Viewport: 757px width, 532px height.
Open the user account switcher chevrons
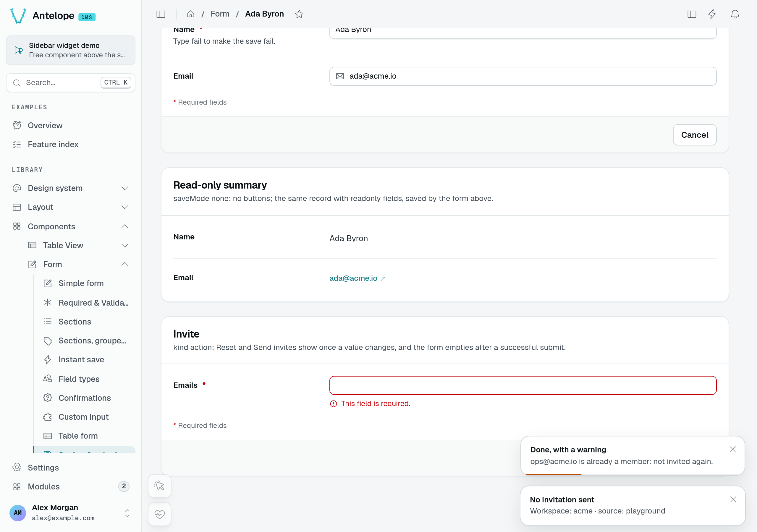[x=127, y=512]
